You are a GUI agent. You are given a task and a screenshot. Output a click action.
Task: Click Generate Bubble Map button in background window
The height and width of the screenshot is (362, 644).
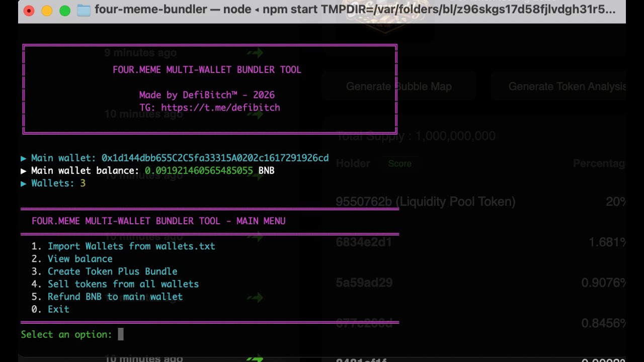[398, 86]
